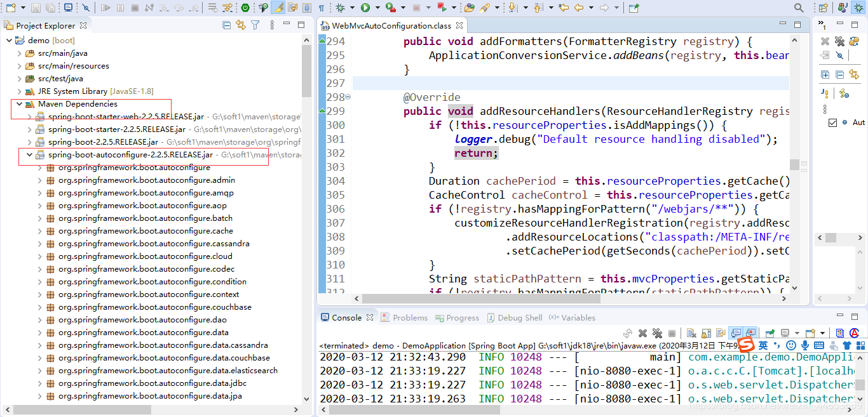Toggle Mark Occurrences highlighter icon

278,8
